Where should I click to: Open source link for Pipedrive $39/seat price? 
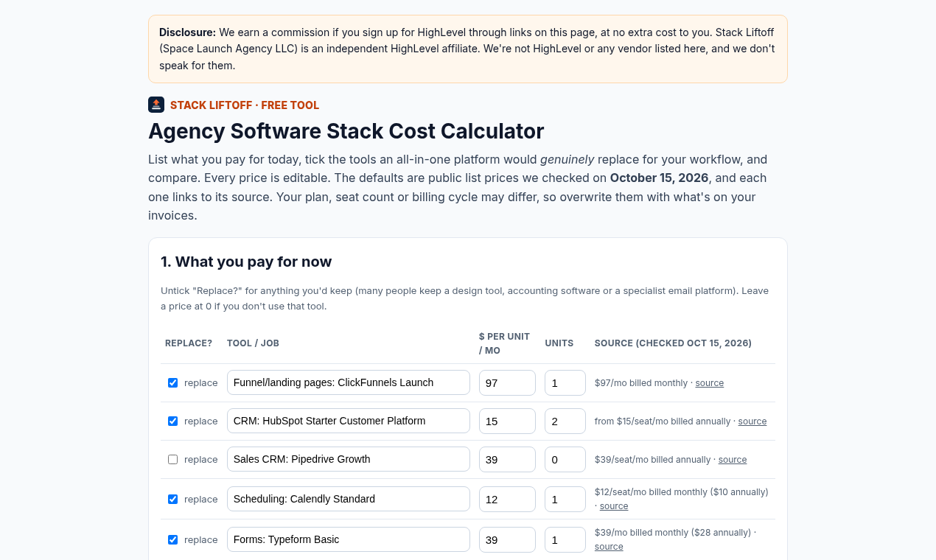click(733, 460)
